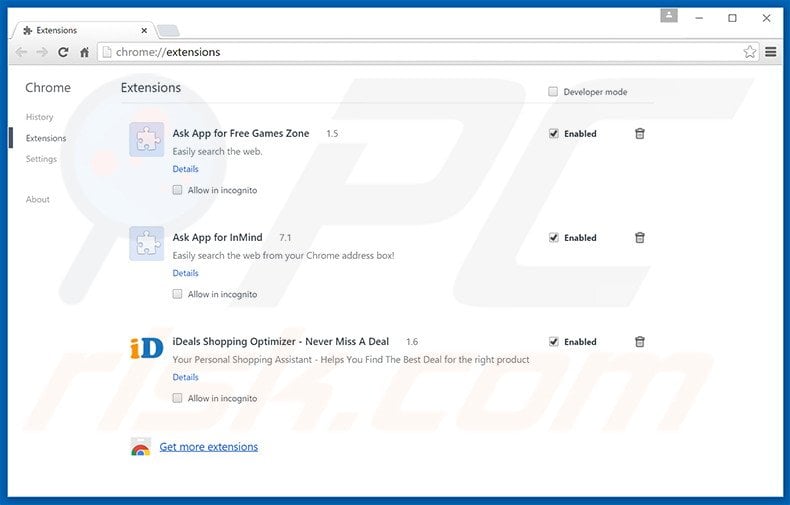Enable Developer mode checkbox

click(553, 92)
